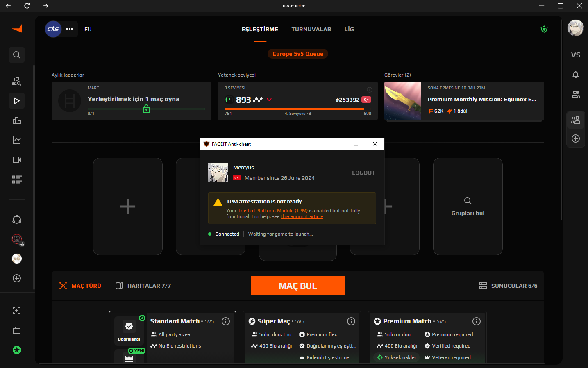Click the green anti-cheat shield icon

click(544, 29)
